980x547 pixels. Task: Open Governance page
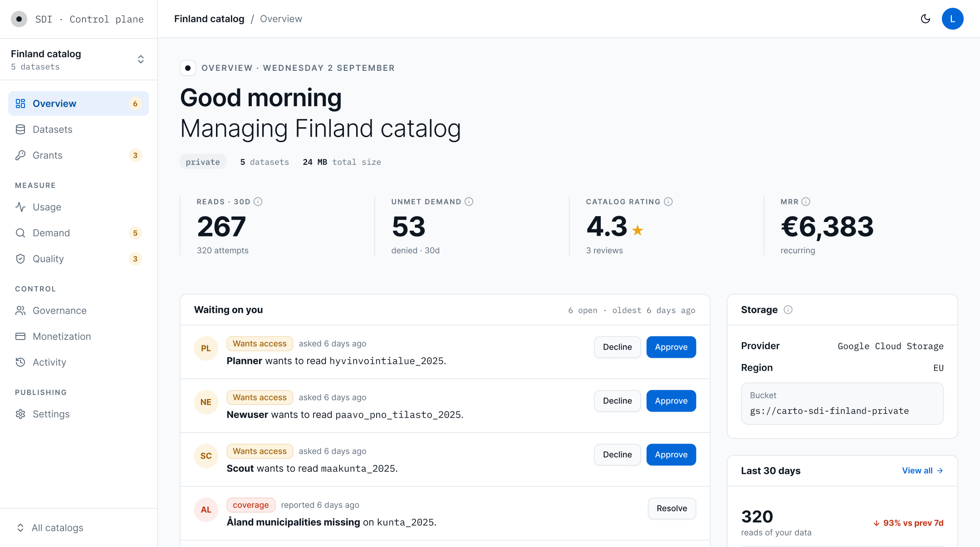[x=78, y=310]
